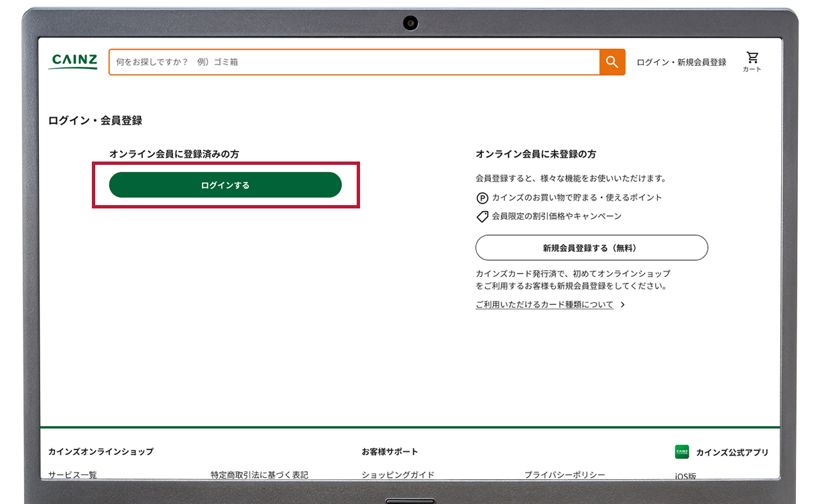
Task: Open サービス一覧 footer link
Action: click(72, 475)
